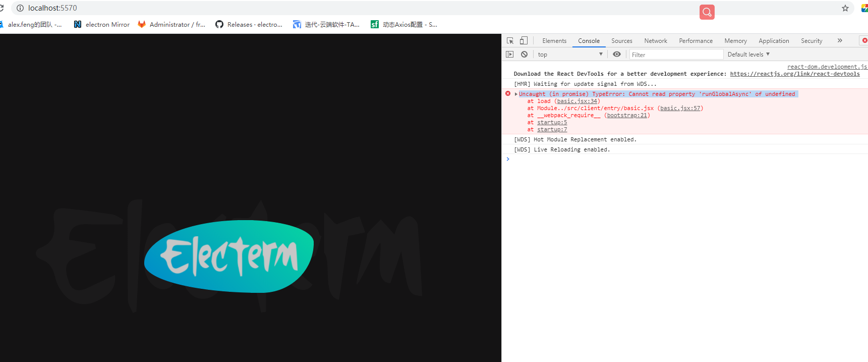This screenshot has width=868, height=362.
Task: Open the Releases · electro... GitHub bookmark
Action: click(x=249, y=24)
